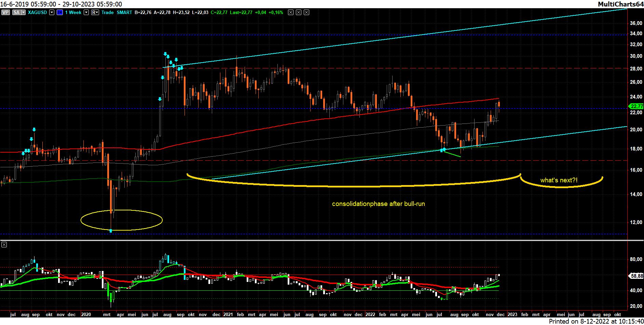Open the R dropdown in status line
Image resolution: width=644 pixels, height=325 pixels.
[95, 12]
